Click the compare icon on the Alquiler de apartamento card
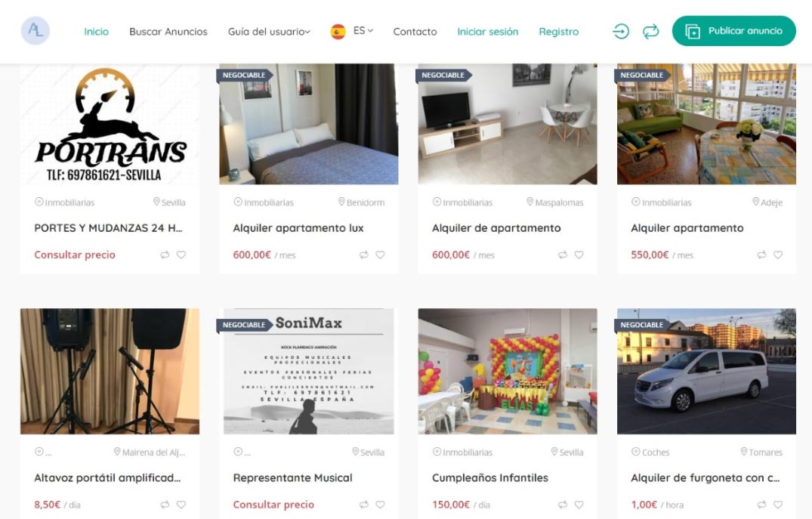Viewport: 812px width, 519px height. point(563,255)
